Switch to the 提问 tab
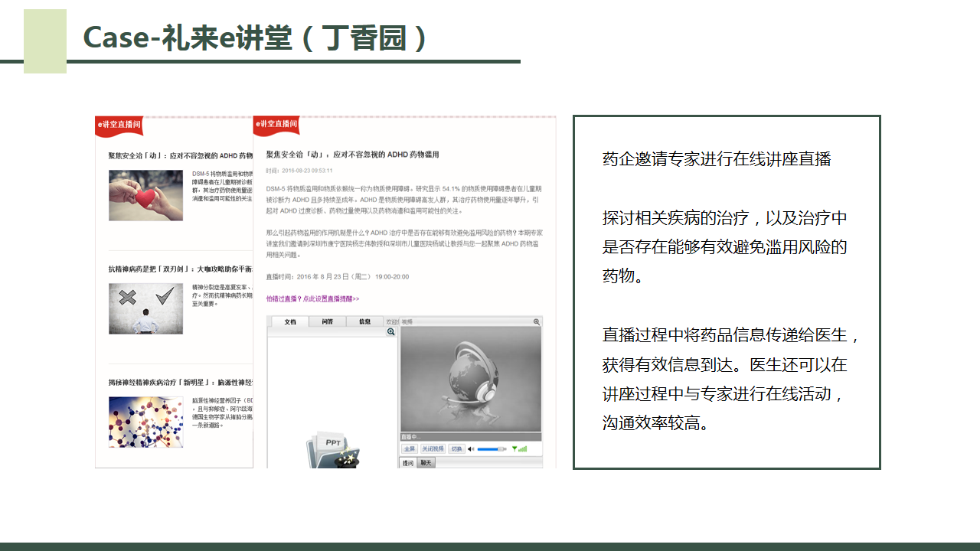Viewport: 980px width, 551px height. [408, 463]
